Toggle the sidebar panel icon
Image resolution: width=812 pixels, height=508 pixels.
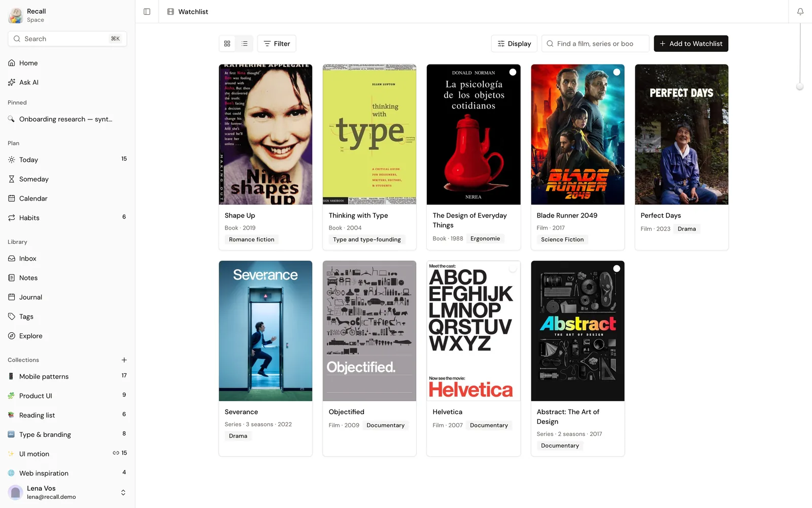(147, 12)
